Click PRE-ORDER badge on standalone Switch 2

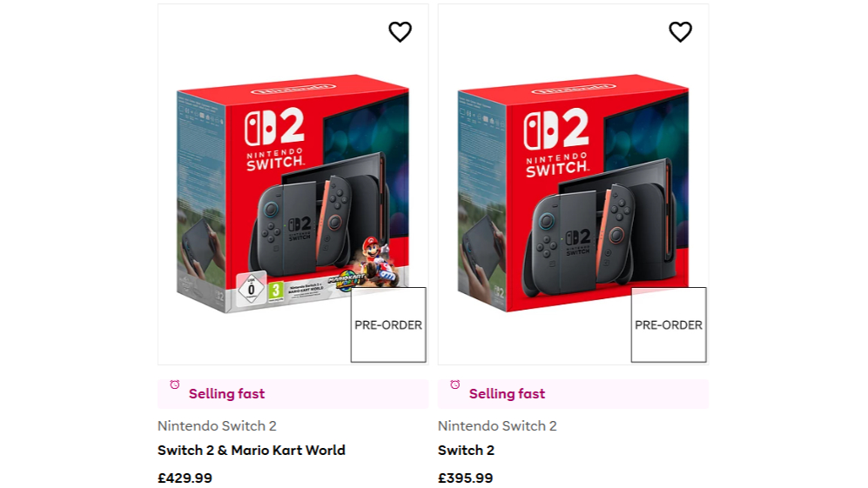pos(669,324)
